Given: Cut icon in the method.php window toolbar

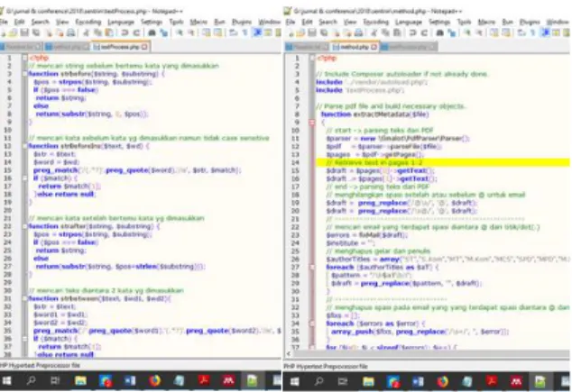Looking at the screenshot, I should (374, 33).
